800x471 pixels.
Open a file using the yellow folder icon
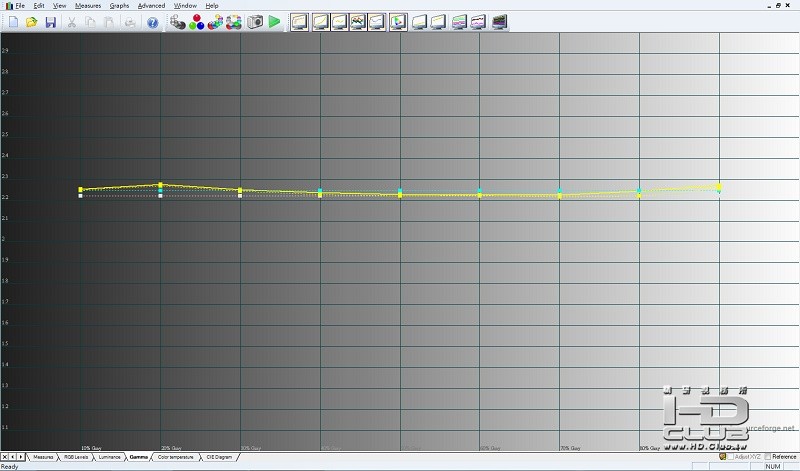[32, 22]
